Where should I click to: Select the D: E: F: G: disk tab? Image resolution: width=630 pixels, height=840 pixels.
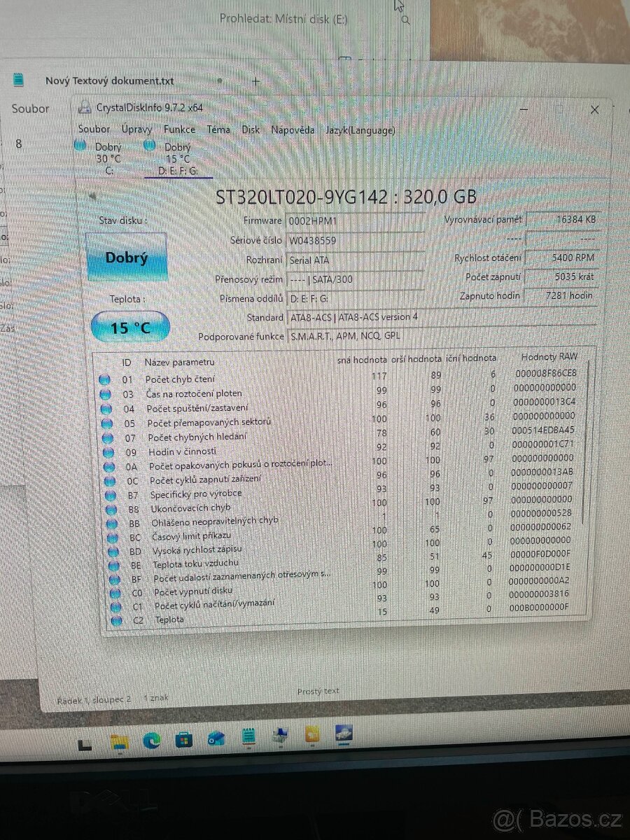[x=178, y=170]
